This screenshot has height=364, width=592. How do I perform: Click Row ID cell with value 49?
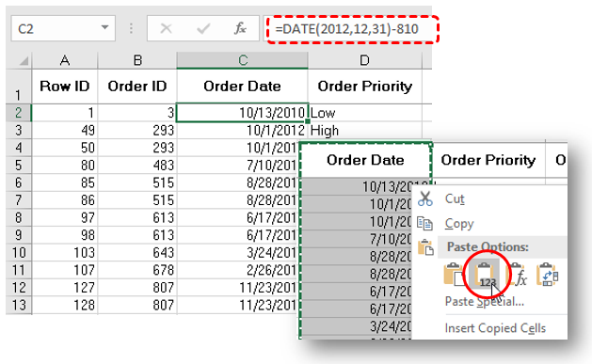[x=65, y=131]
